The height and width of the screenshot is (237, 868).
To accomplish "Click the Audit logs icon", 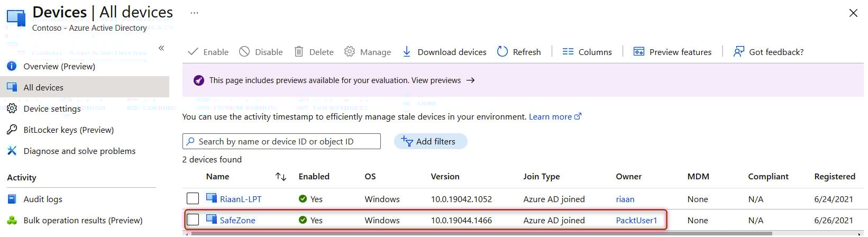I will click(x=12, y=199).
